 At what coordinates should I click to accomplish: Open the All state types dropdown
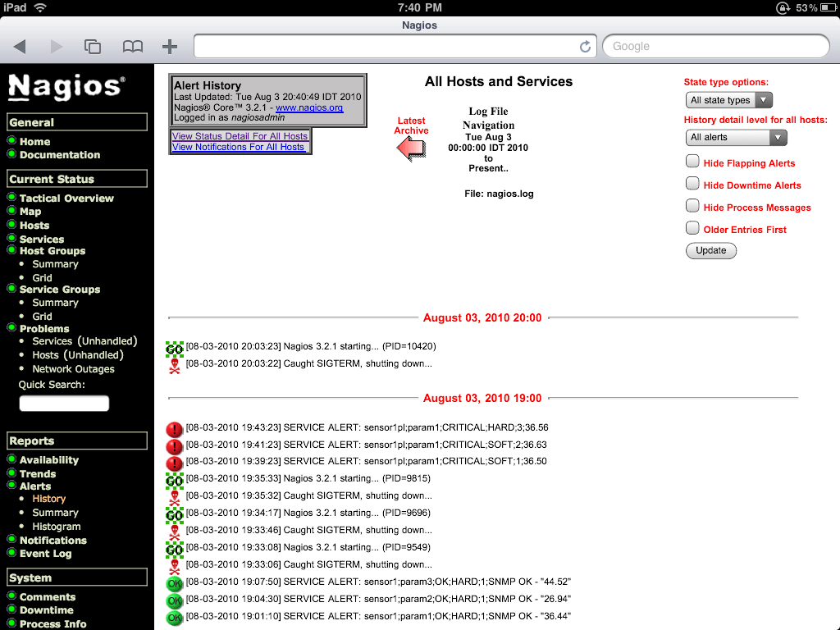point(728,99)
